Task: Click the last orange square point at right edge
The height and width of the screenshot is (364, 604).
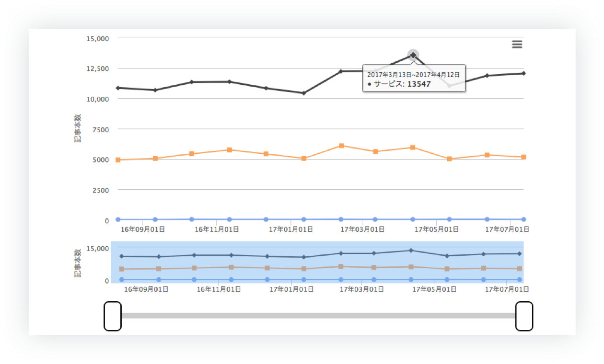Action: pos(523,157)
